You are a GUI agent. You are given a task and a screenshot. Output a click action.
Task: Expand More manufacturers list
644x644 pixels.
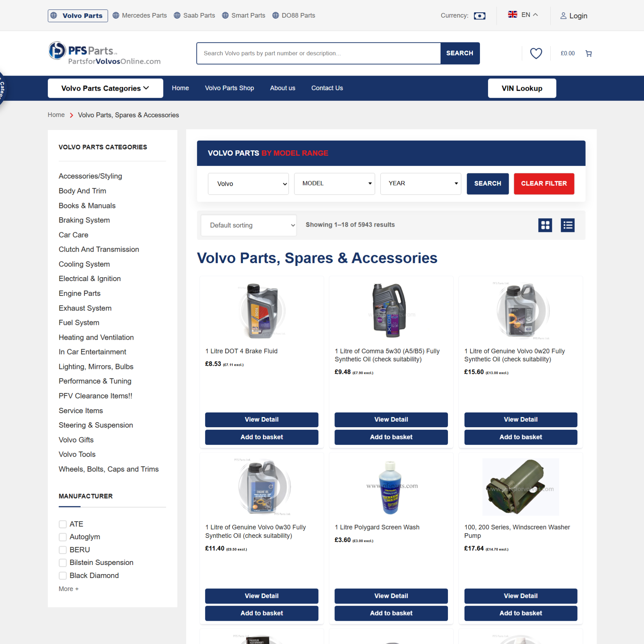[x=69, y=589]
